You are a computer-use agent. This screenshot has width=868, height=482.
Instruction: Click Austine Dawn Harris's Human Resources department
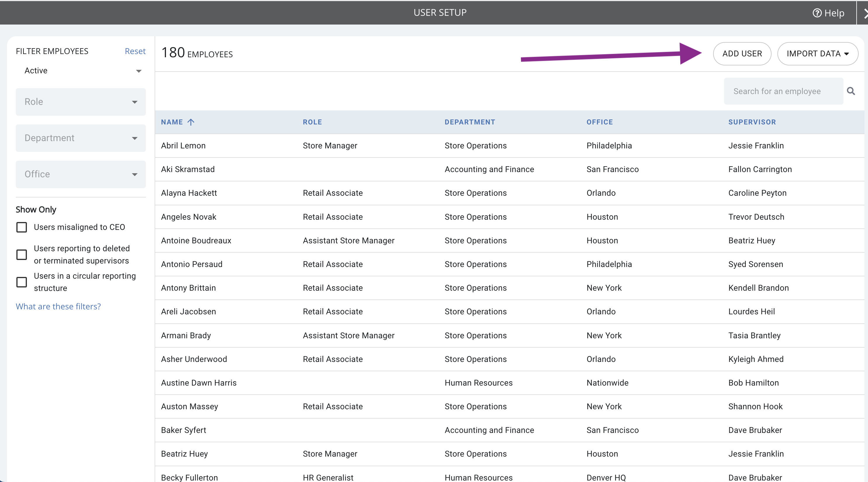(x=478, y=383)
